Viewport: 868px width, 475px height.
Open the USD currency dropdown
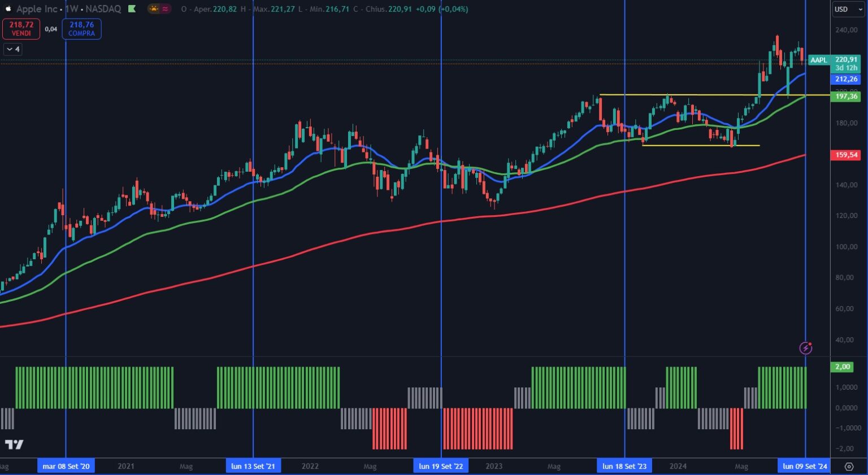(x=848, y=9)
